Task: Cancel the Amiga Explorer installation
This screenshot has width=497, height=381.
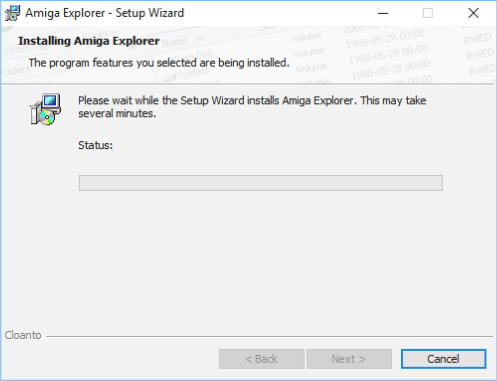Action: click(x=443, y=359)
